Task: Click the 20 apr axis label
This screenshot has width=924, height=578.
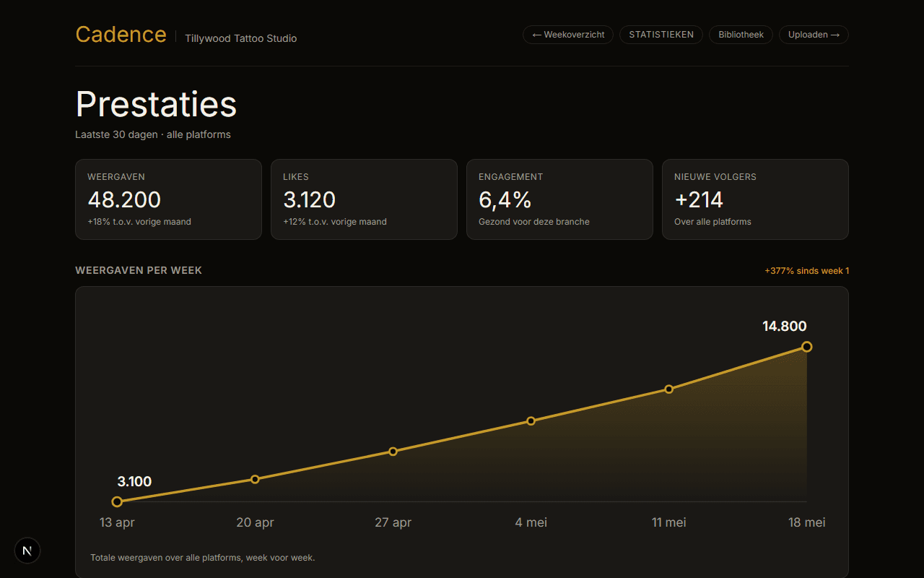Action: [255, 522]
